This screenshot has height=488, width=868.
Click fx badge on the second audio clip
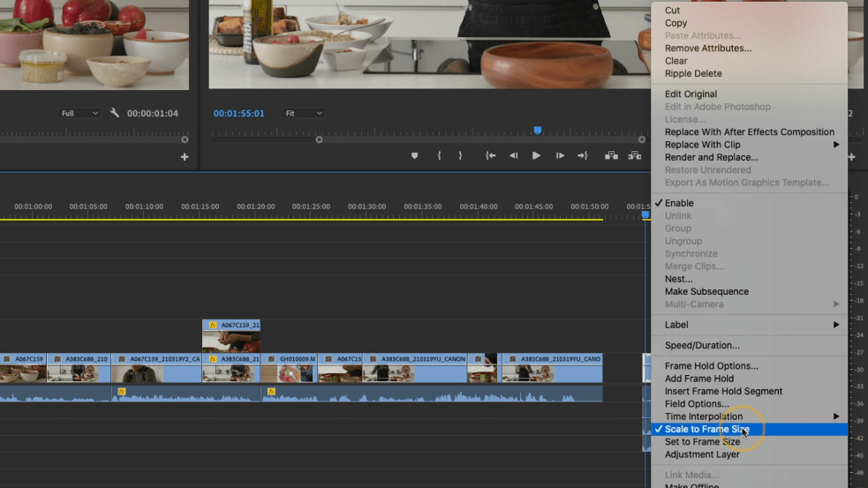[x=271, y=392]
